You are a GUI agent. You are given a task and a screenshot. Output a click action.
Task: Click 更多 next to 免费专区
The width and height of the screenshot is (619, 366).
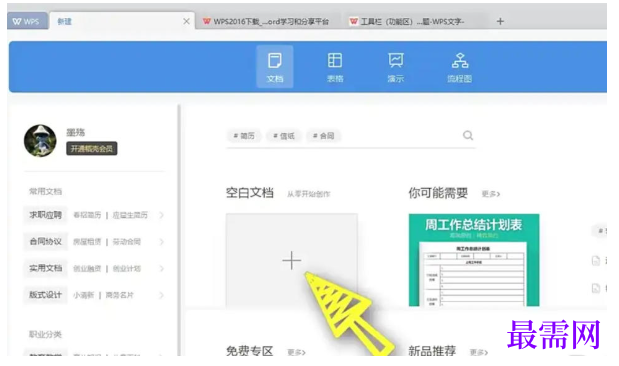(x=296, y=352)
